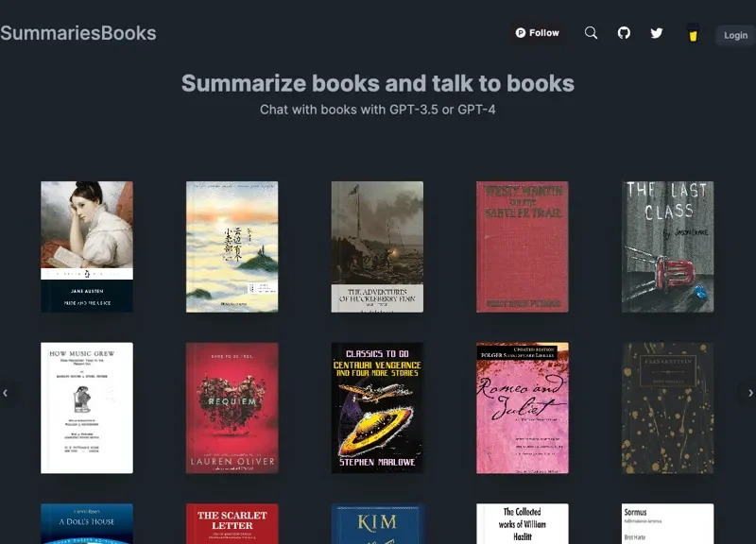Open How Music Grew book

(x=87, y=408)
